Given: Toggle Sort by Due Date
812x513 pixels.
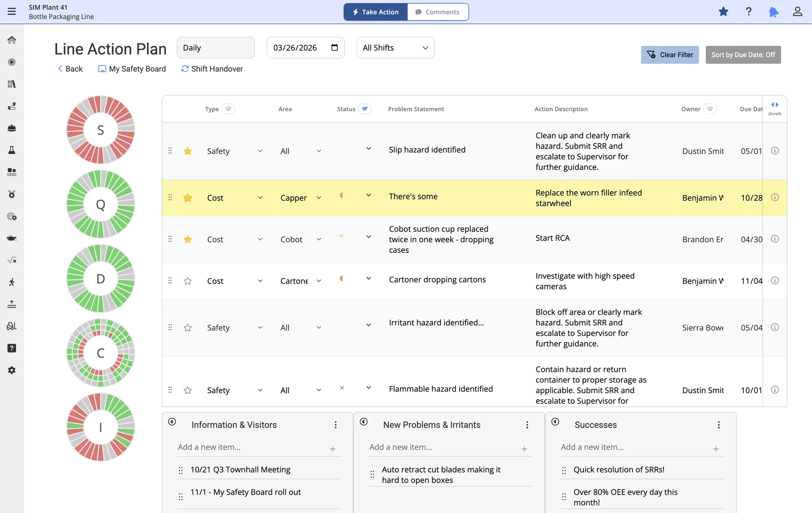Looking at the screenshot, I should point(743,55).
